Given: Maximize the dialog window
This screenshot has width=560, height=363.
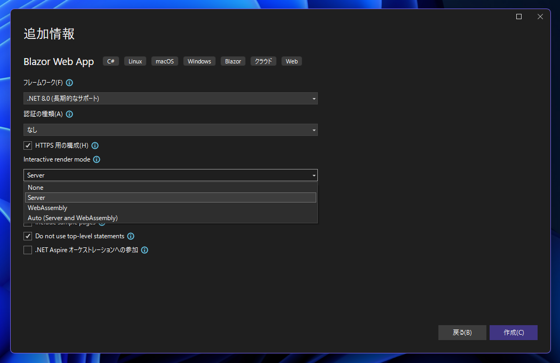Looking at the screenshot, I should tap(519, 17).
